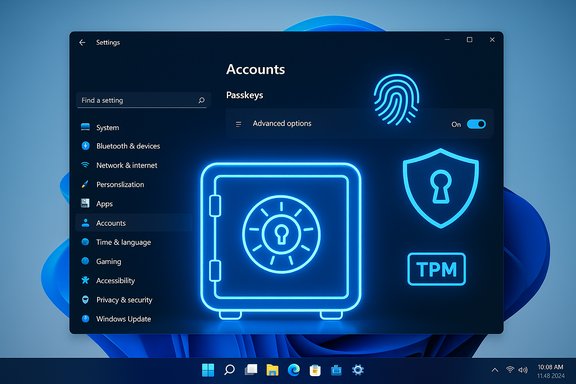This screenshot has height=384, width=576.
Task: Click the Settings window title text
Action: coord(108,43)
